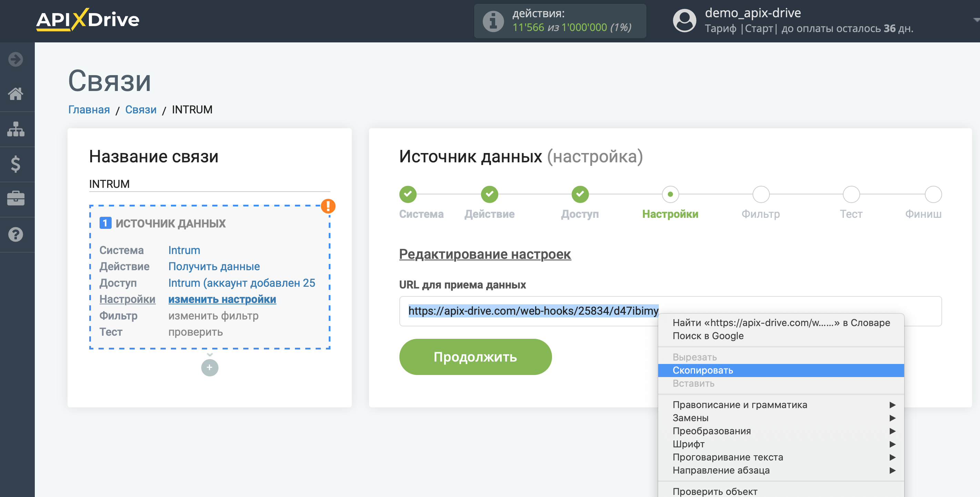The width and height of the screenshot is (980, 497).
Task: Click the Фильтр step circle
Action: [761, 194]
